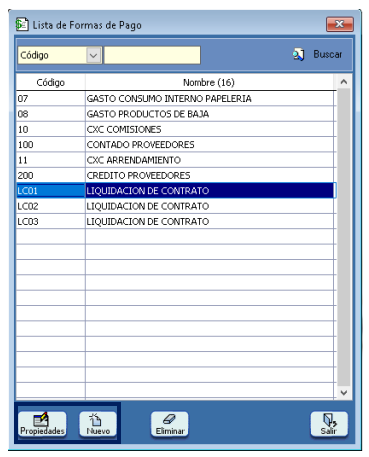Close the Lista de Formas de Pago window
Image resolution: width=369 pixels, height=457 pixels.
click(x=340, y=24)
